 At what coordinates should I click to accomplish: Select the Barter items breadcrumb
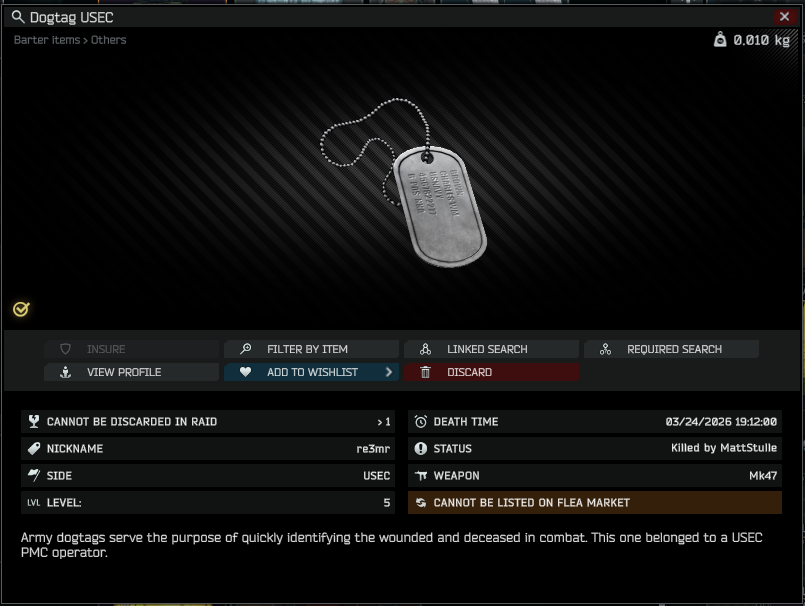47,40
